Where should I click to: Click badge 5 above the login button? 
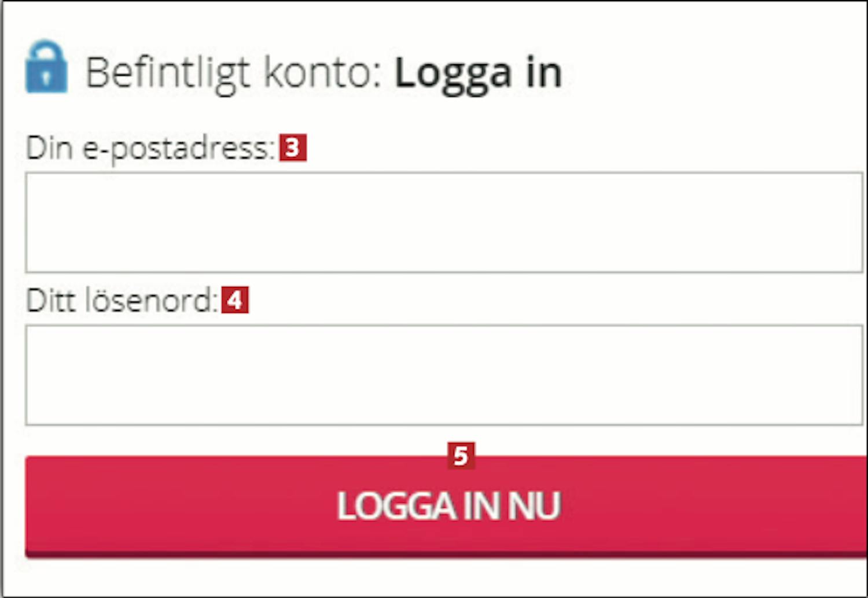[x=461, y=456]
